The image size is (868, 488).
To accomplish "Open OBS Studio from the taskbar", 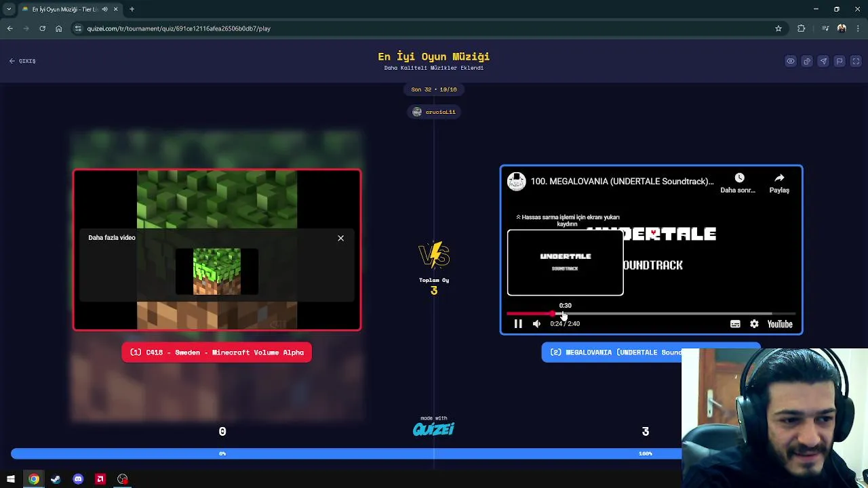I will point(123,479).
